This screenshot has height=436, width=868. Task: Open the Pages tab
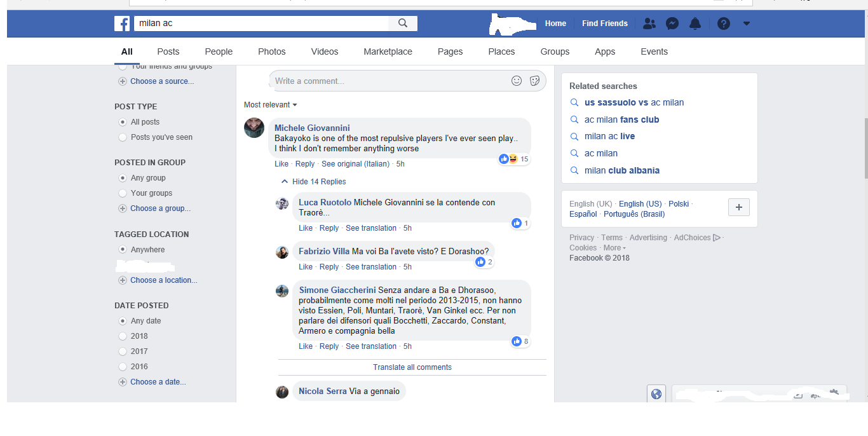click(450, 51)
